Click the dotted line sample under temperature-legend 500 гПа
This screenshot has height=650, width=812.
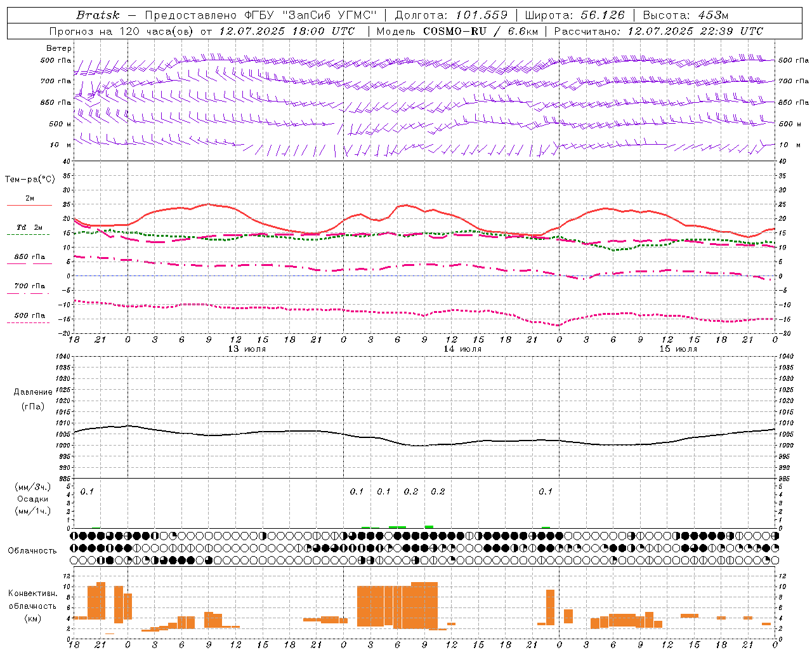pos(29,322)
